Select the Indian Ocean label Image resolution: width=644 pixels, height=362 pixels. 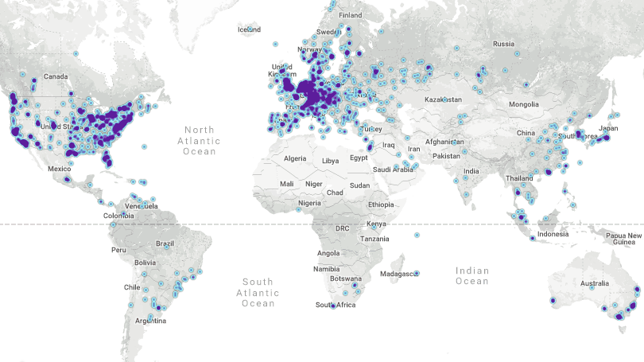(x=472, y=275)
